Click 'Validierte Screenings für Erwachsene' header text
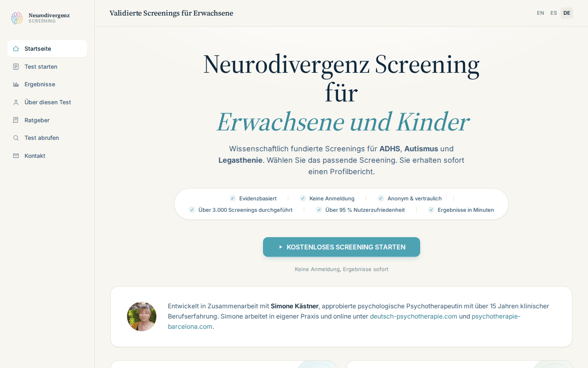 click(x=171, y=13)
